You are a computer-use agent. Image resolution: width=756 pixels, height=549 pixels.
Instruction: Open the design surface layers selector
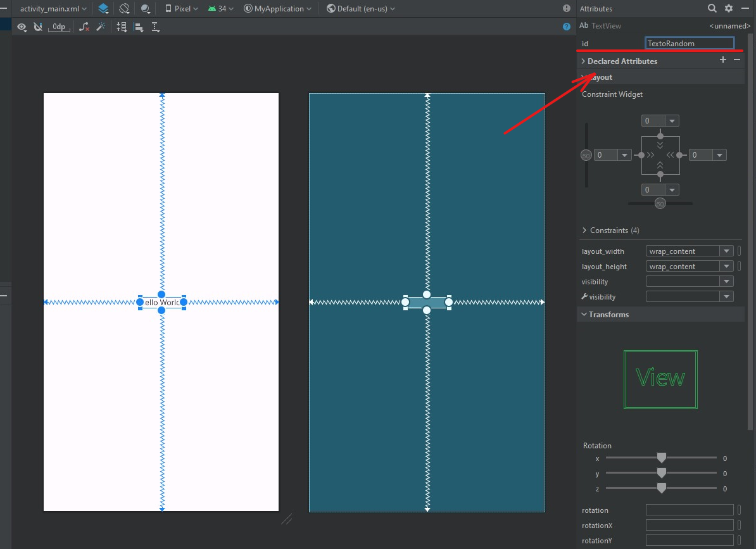[103, 9]
